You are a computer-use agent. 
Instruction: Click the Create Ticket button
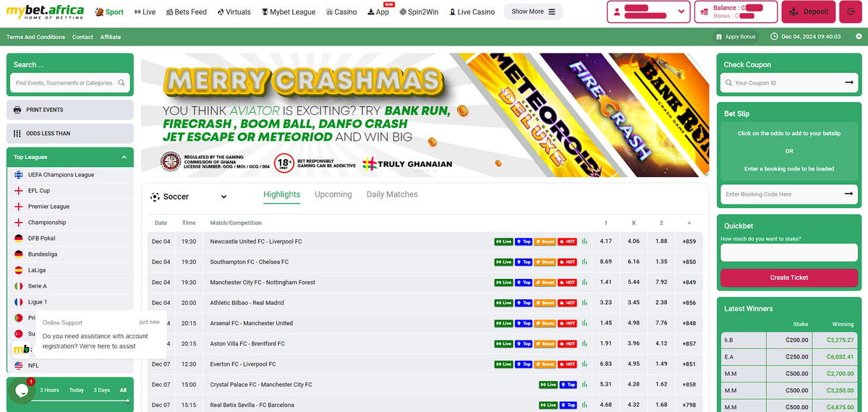pos(789,278)
